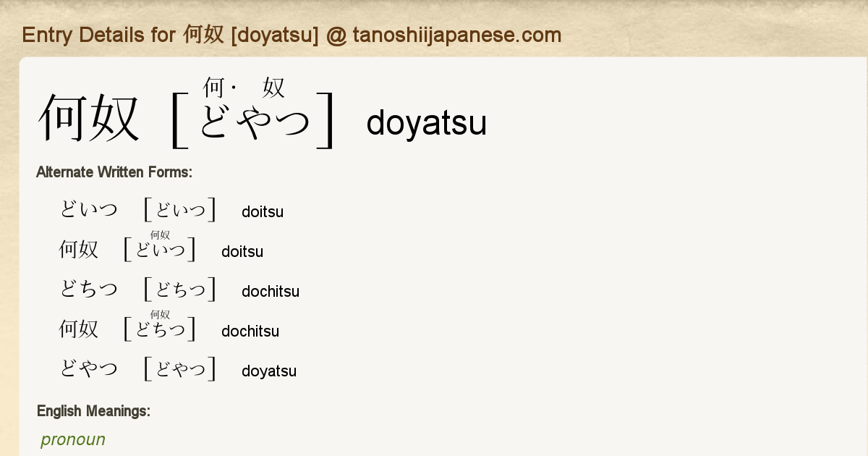
Task: Click 何奴 kanji in the row read どちつ
Action: [x=78, y=329]
